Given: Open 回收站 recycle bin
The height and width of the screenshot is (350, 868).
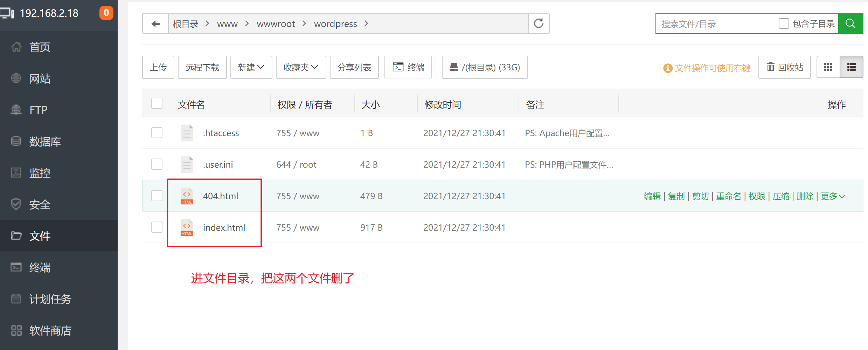Looking at the screenshot, I should [785, 67].
